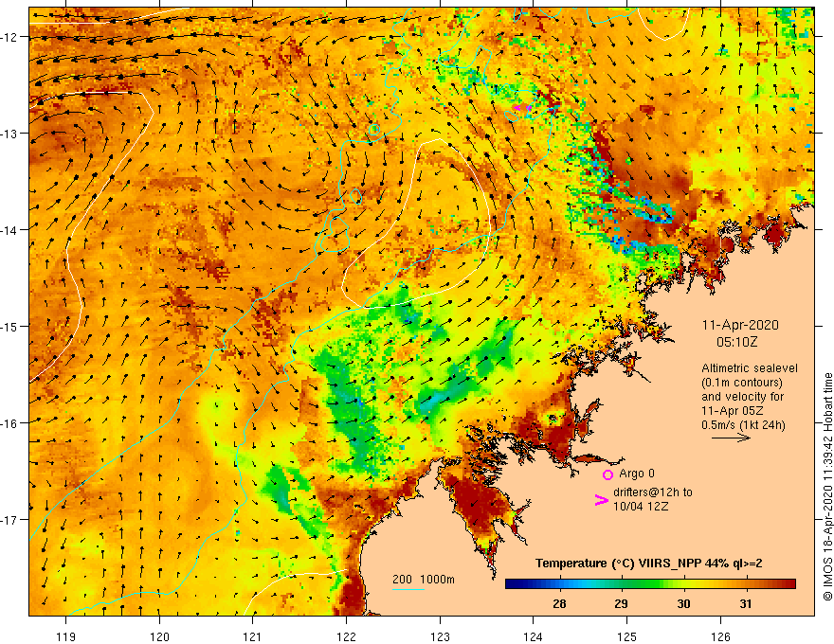
Task: Click latitude axis label '-16'
Action: [9, 423]
